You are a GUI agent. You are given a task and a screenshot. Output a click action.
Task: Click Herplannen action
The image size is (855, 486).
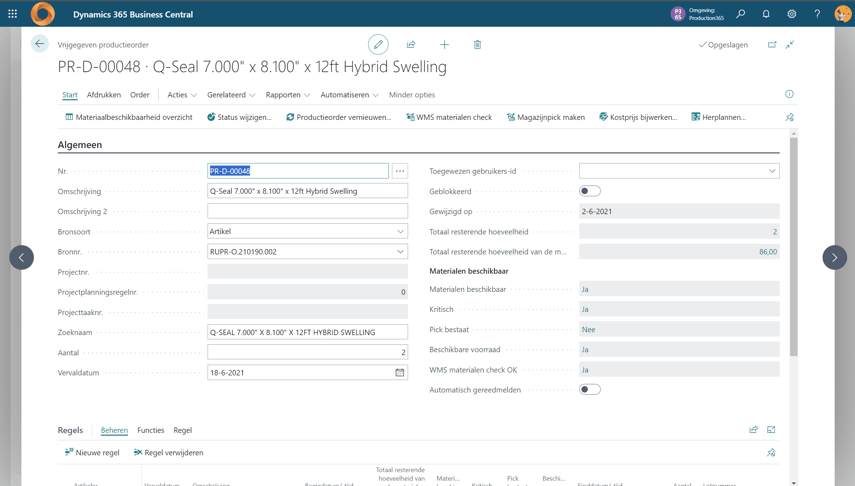point(719,117)
